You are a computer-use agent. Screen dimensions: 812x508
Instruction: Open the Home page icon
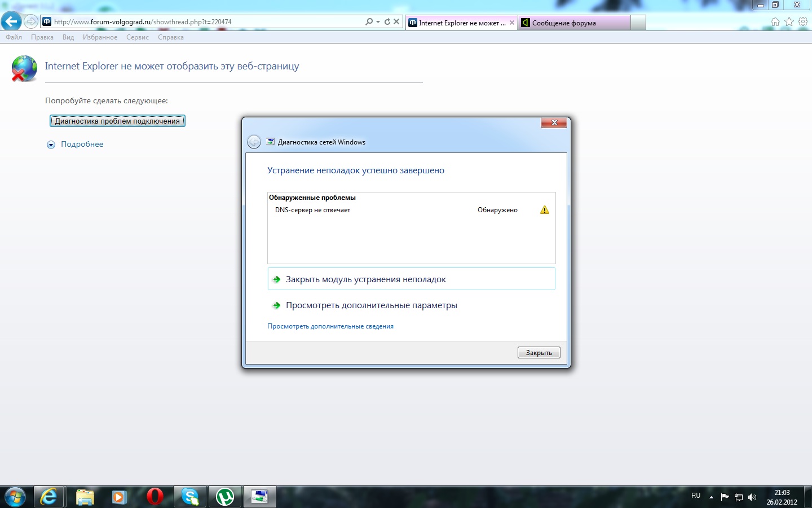[775, 22]
